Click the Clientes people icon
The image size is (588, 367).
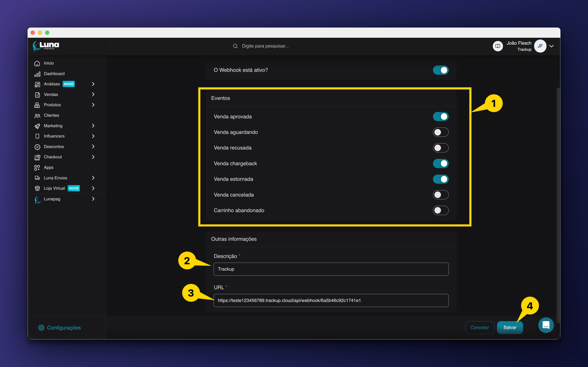click(x=37, y=116)
